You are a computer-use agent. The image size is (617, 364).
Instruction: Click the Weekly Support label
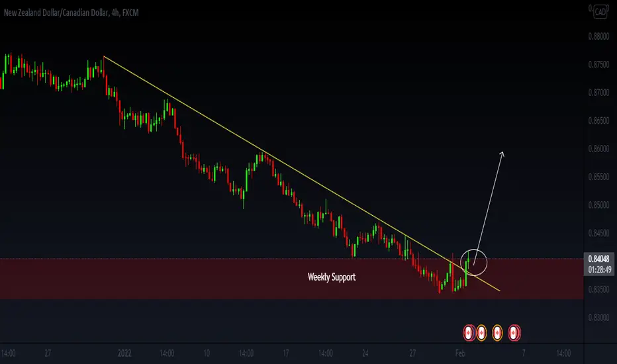click(332, 277)
